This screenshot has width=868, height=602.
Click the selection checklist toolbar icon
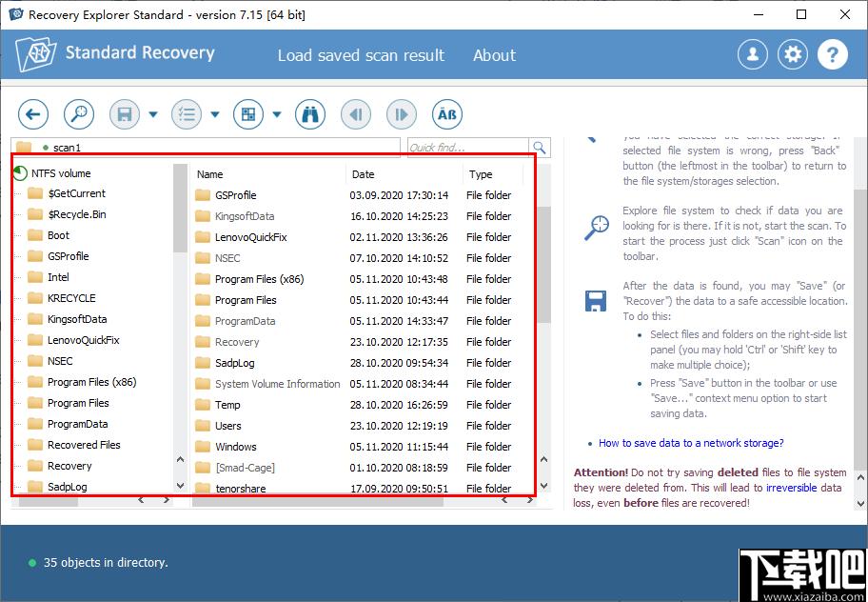187,114
